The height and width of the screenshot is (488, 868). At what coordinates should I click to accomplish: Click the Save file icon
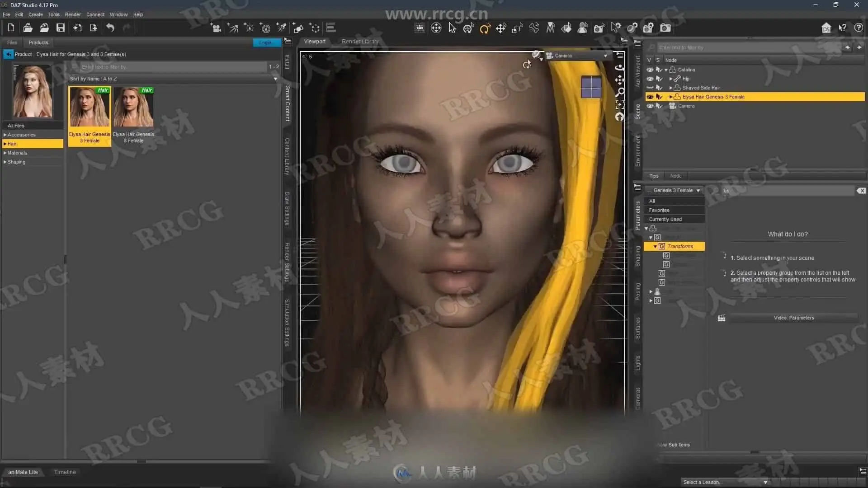60,28
